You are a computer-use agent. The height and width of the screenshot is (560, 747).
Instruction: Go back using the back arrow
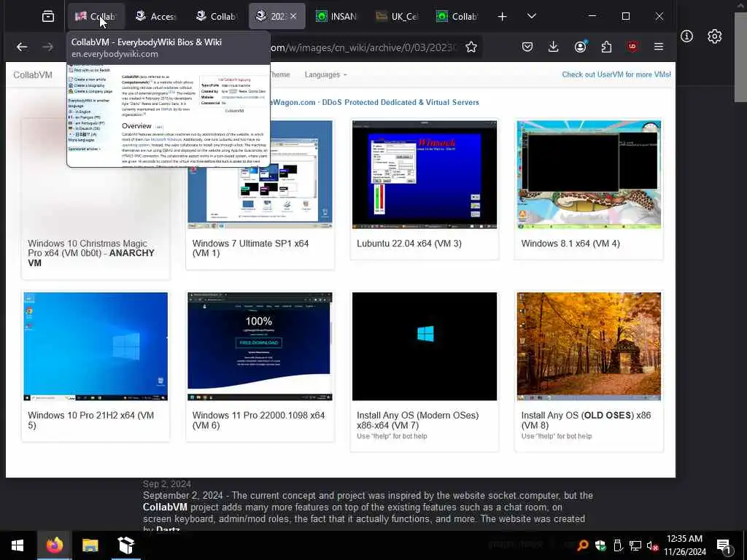[22, 47]
